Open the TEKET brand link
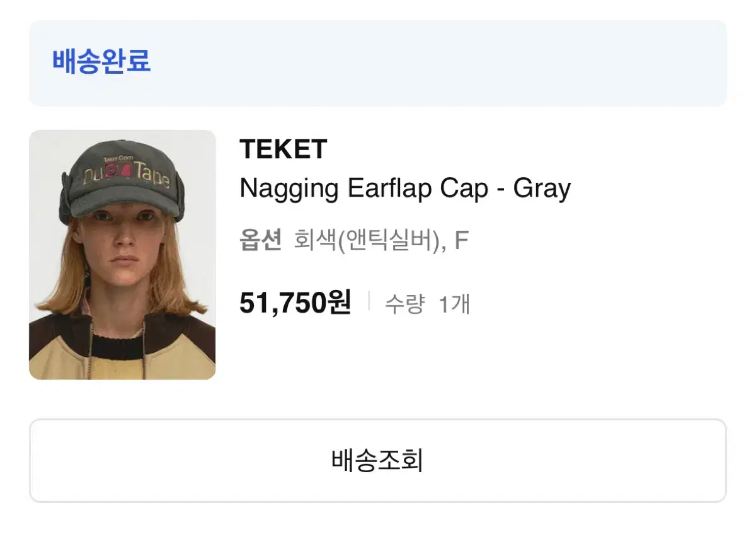 [283, 150]
